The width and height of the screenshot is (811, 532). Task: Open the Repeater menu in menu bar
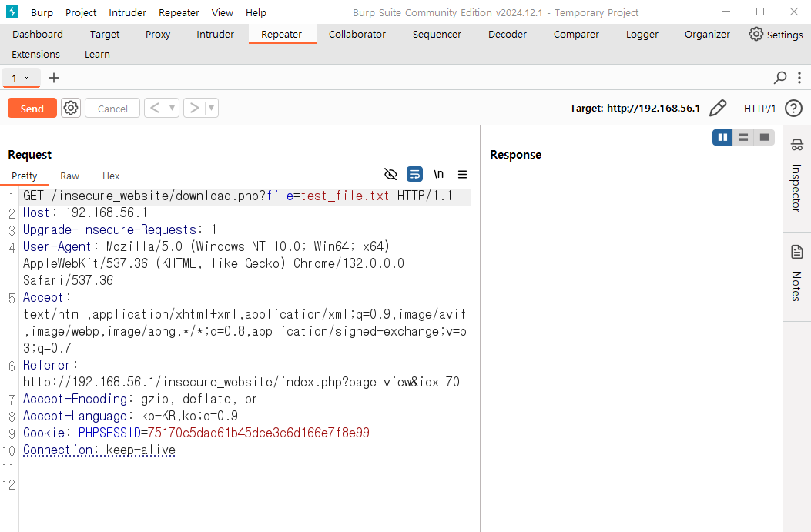pos(179,12)
